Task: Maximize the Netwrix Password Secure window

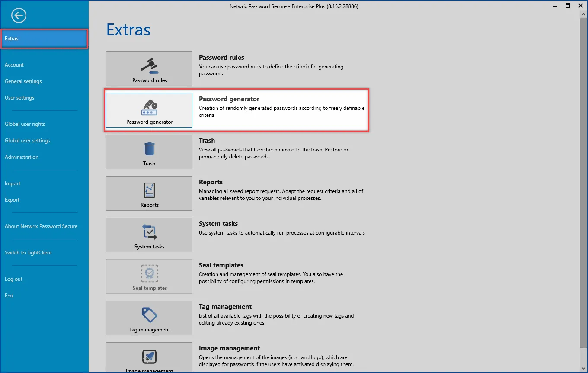Action: (x=568, y=6)
